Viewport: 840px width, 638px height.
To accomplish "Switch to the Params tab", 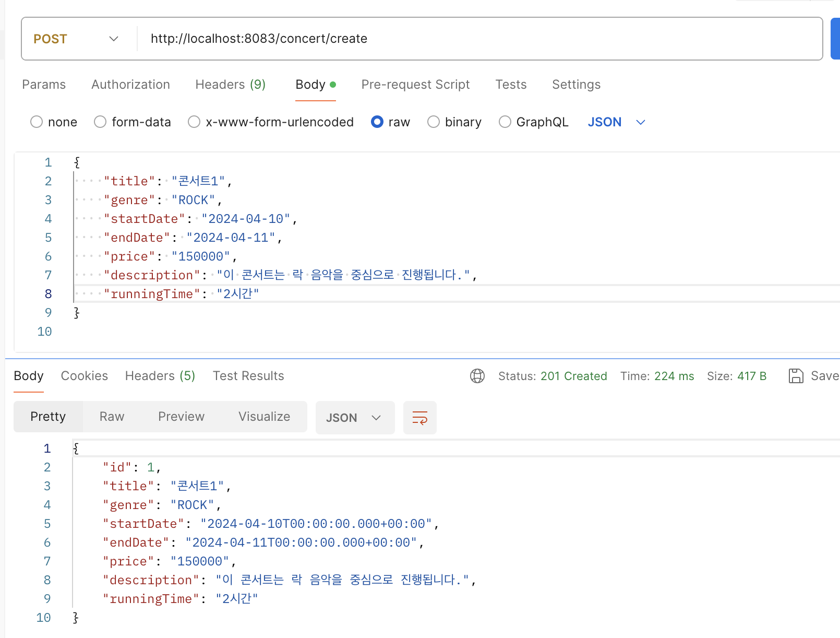I will click(x=44, y=85).
